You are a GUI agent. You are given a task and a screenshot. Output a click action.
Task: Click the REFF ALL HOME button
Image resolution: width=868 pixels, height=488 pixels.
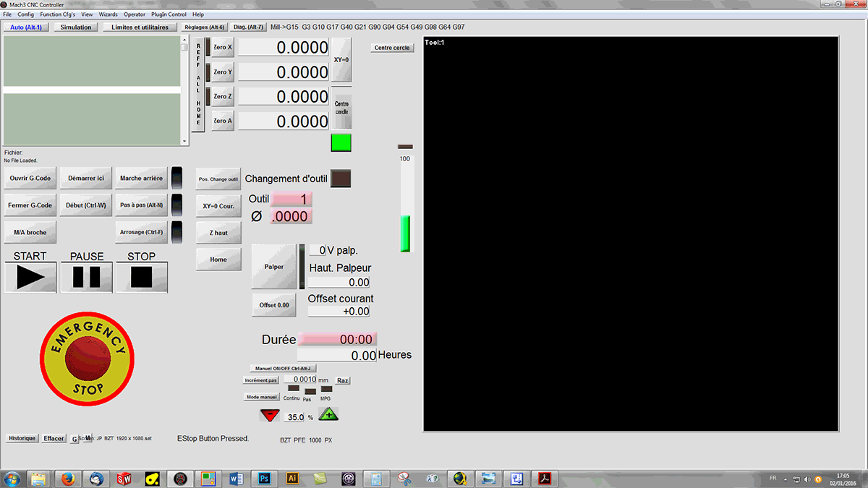point(198,83)
